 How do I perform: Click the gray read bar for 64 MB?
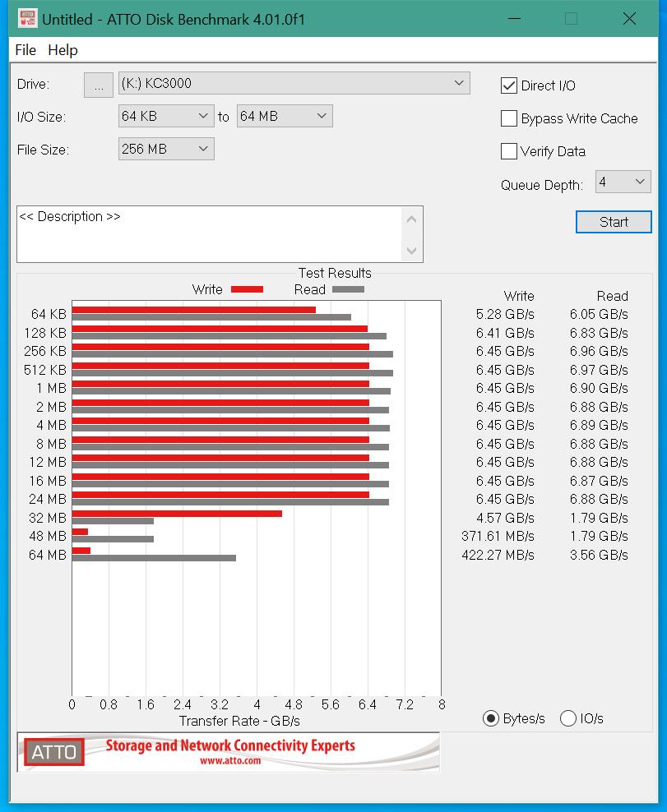155,558
